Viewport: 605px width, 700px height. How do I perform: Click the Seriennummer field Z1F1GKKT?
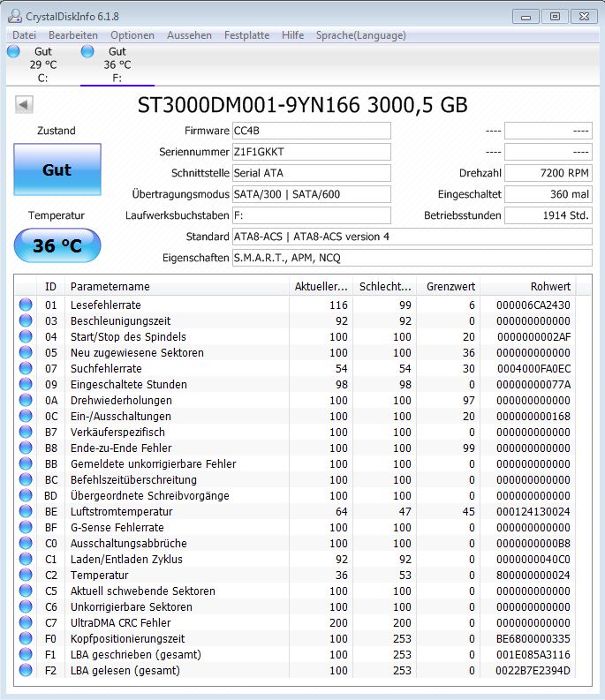click(x=312, y=152)
